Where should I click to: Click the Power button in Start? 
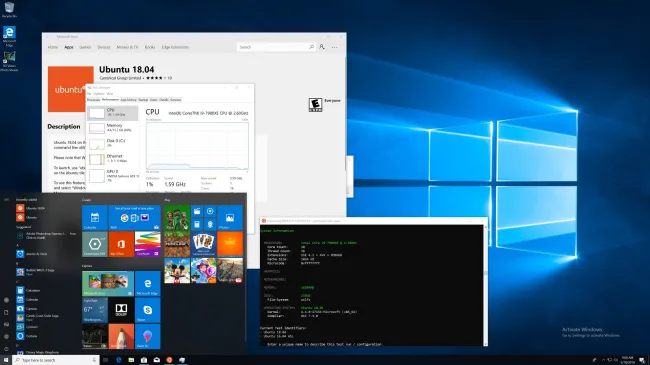[x=6, y=349]
